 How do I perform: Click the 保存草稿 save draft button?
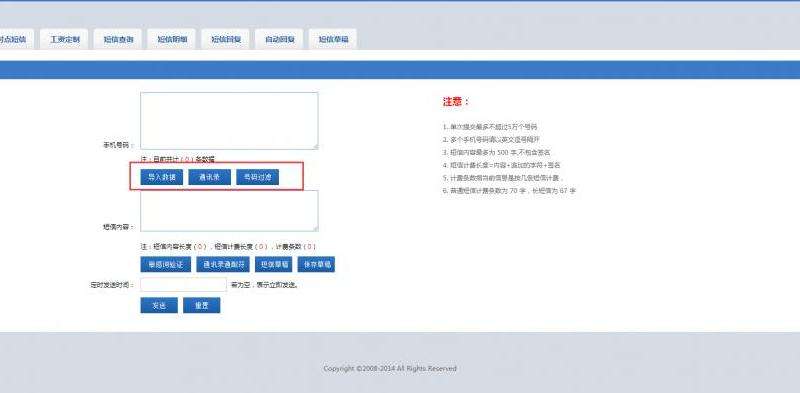click(316, 264)
